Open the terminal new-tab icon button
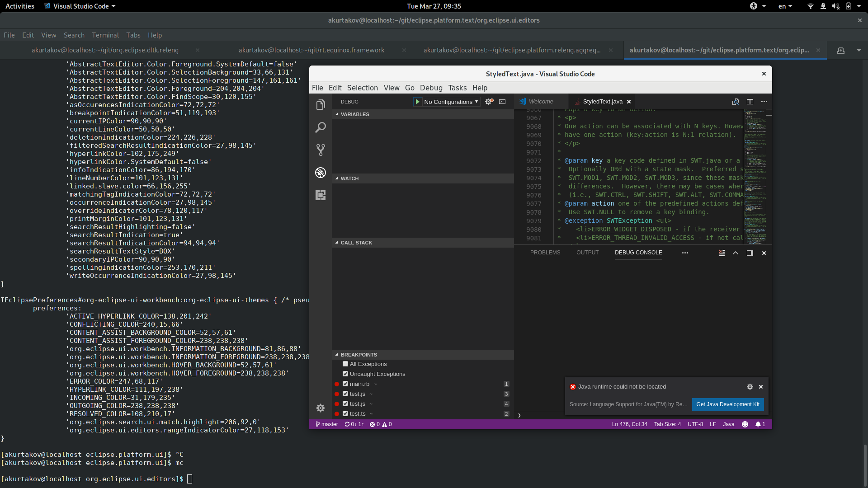This screenshot has width=868, height=488. (x=841, y=51)
